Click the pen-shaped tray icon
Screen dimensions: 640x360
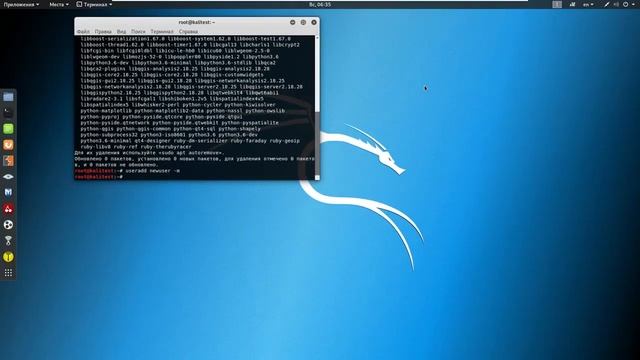click(607, 4)
